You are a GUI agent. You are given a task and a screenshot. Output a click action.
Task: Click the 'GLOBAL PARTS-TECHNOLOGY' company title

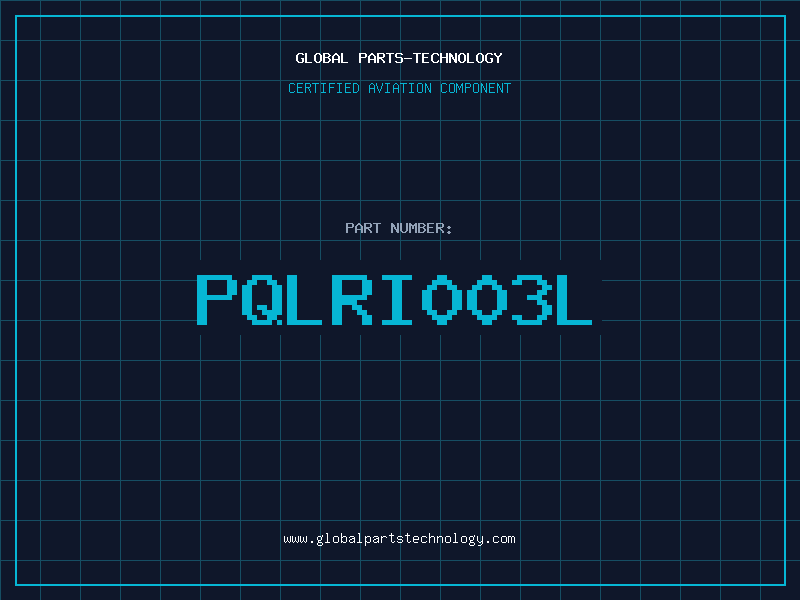(399, 58)
